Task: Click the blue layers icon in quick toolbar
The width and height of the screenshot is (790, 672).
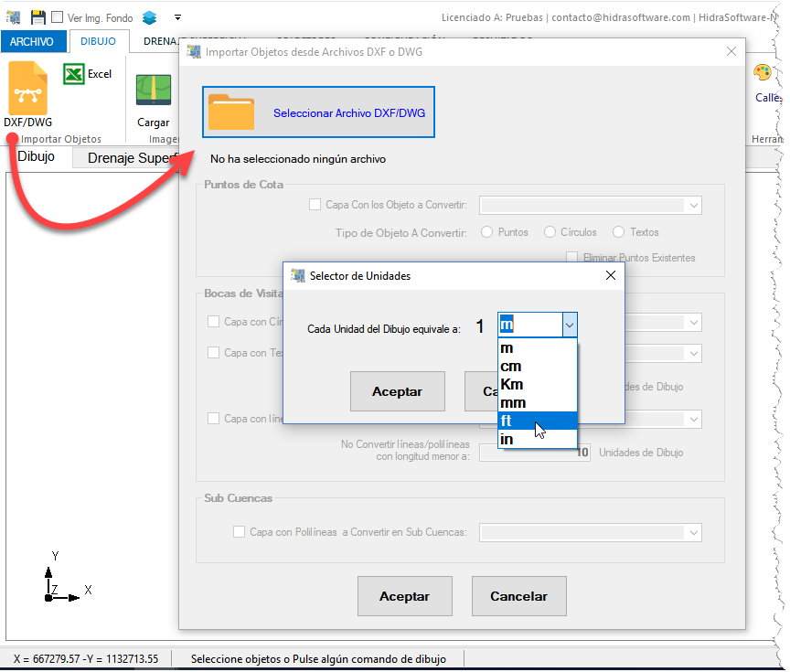Action: click(x=149, y=17)
